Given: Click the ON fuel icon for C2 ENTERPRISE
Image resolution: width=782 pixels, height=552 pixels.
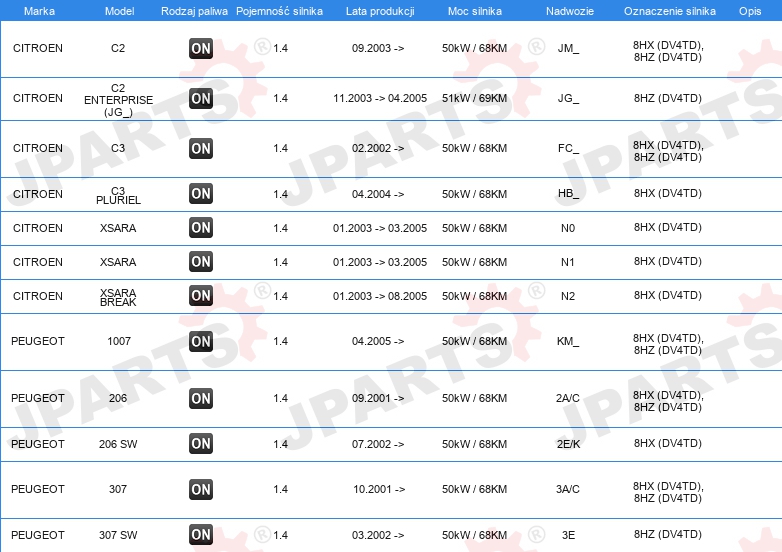Looking at the screenshot, I should pyautogui.click(x=201, y=98).
